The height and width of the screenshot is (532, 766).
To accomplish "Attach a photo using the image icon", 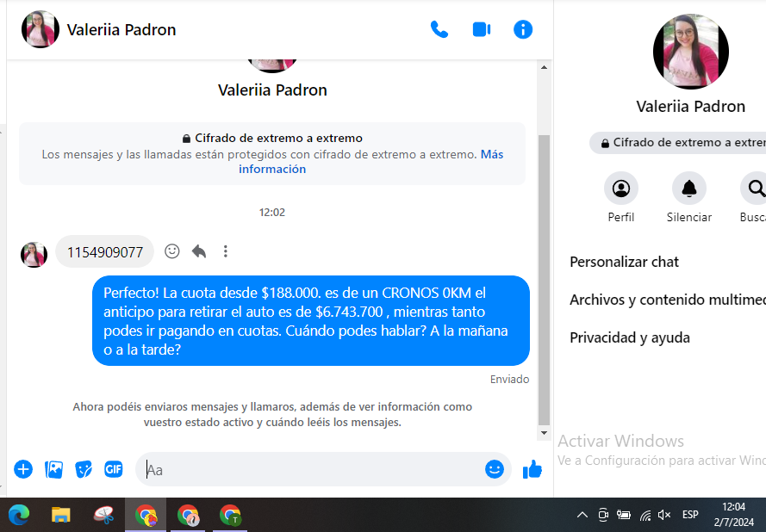I will 54,469.
